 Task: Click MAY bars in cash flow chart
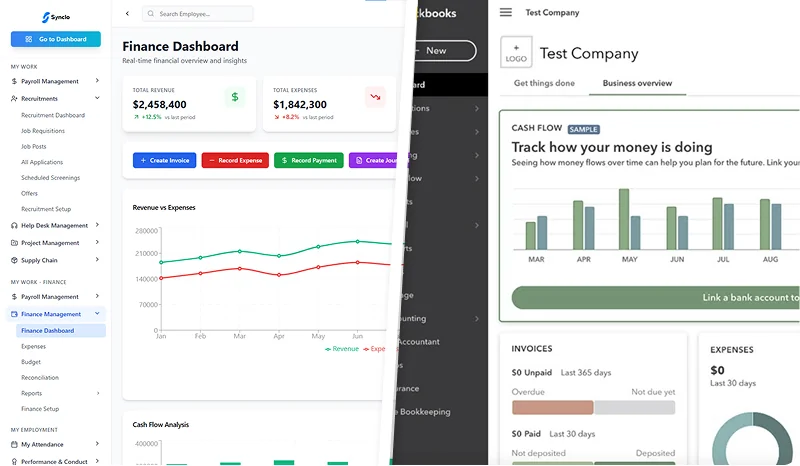pos(630,219)
